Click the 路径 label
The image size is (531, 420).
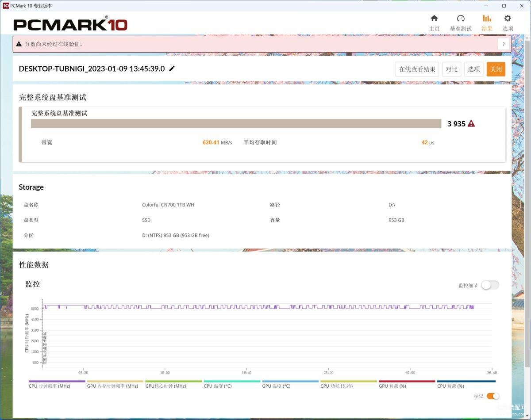tap(275, 205)
